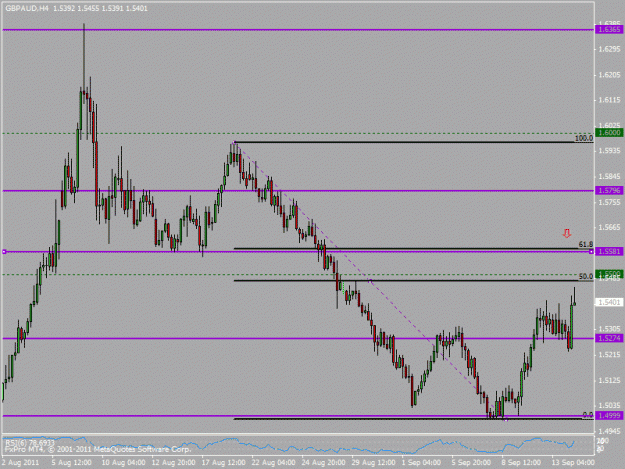Click the 1.5401 current price label
This screenshot has height=469, width=625.
[609, 302]
